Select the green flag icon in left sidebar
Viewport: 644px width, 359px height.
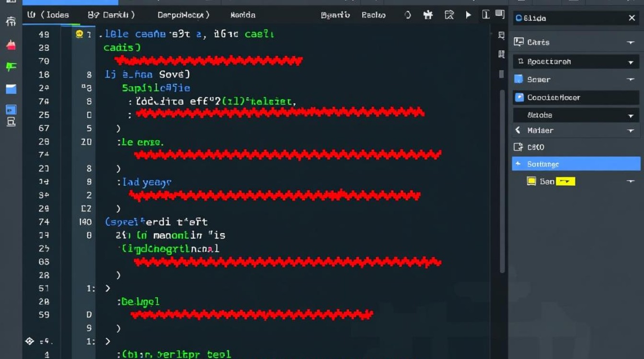click(x=11, y=67)
